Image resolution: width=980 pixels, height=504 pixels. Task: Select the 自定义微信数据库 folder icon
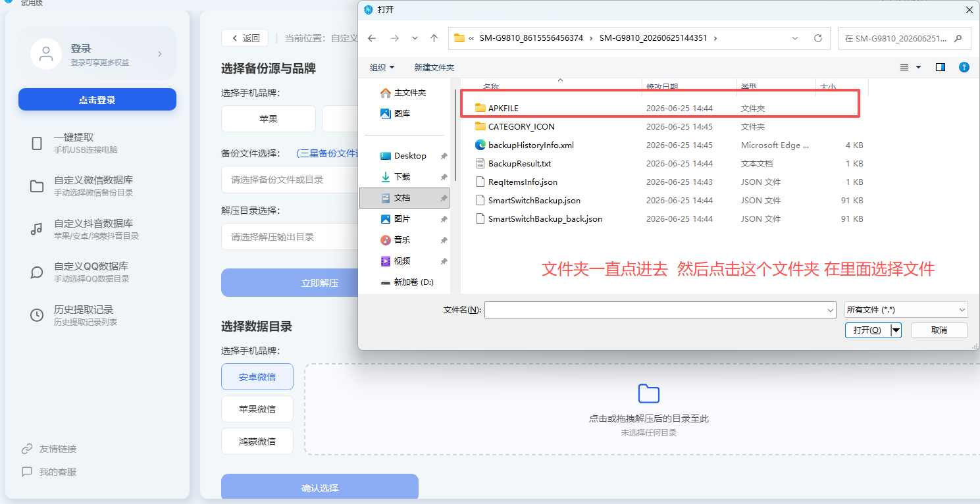[37, 186]
